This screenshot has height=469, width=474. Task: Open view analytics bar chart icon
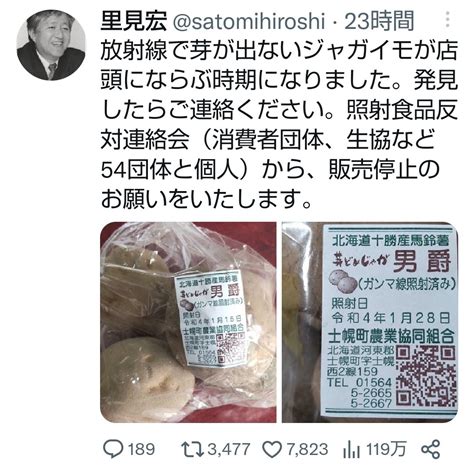(x=352, y=449)
